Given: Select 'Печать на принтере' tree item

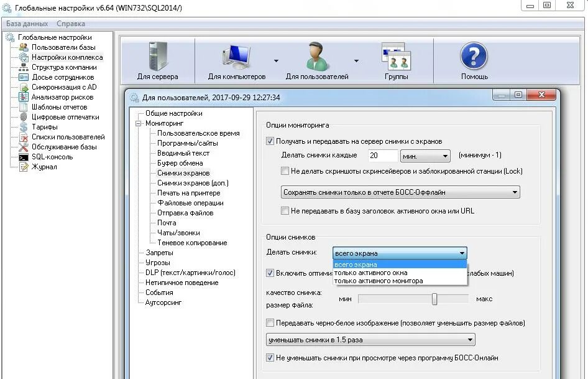Looking at the screenshot, I should pyautogui.click(x=188, y=193).
